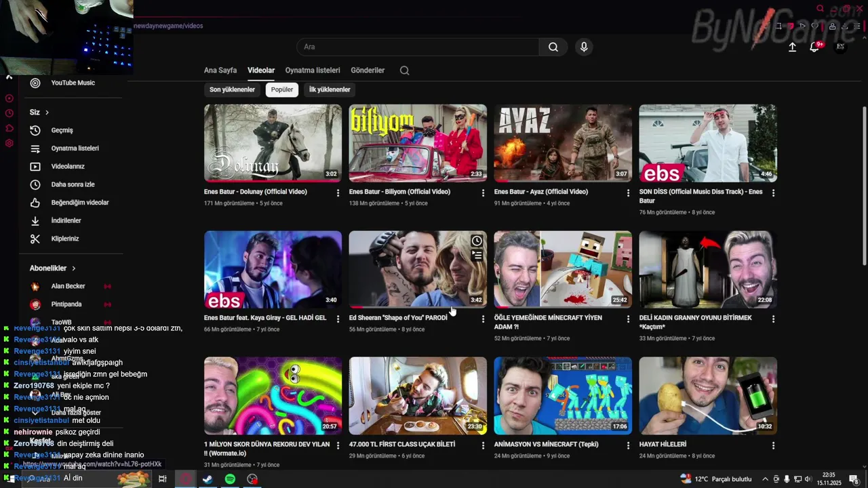This screenshot has height=488, width=868.
Task: Open Daha sonra izle list
Action: (x=73, y=184)
